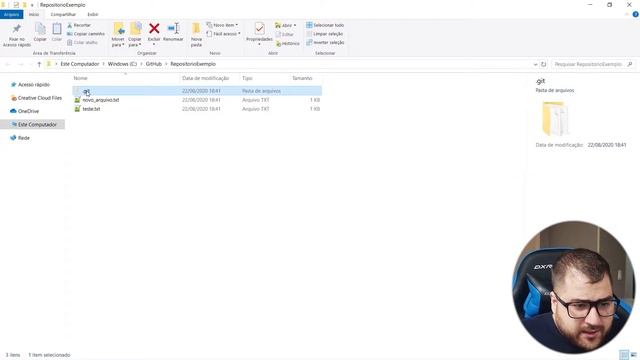The image size is (640, 360).
Task: Open the Propriedades dropdown arrow
Action: (259, 44)
